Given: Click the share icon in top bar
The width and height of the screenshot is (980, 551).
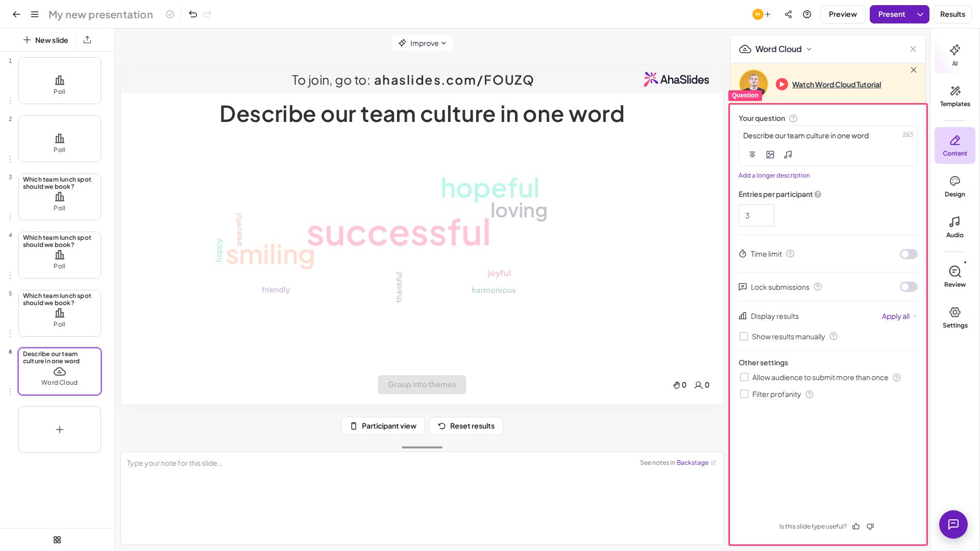Looking at the screenshot, I should (x=789, y=14).
